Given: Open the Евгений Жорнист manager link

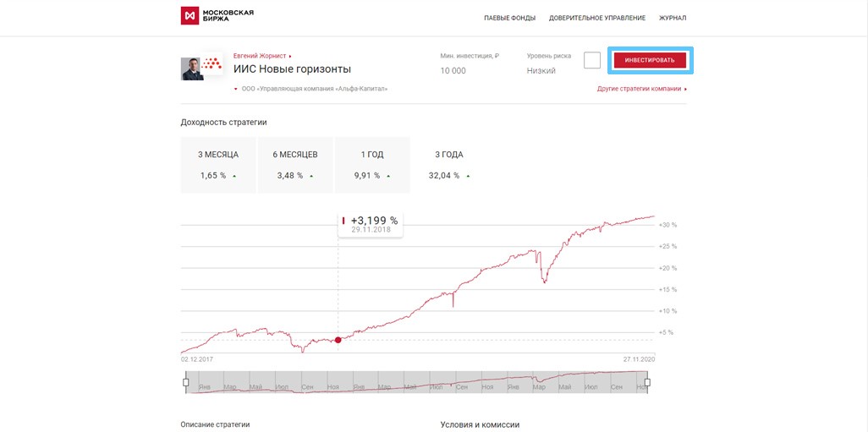Looking at the screenshot, I should 262,56.
